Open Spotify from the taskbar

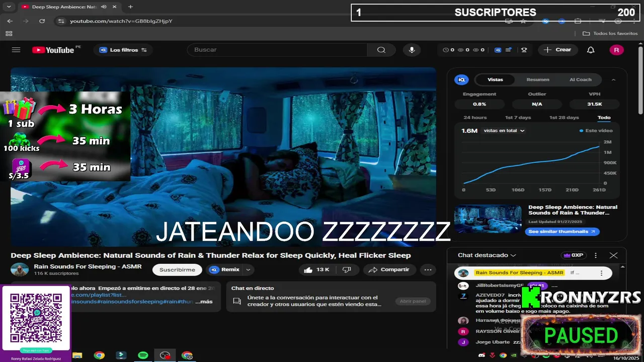[143, 355]
